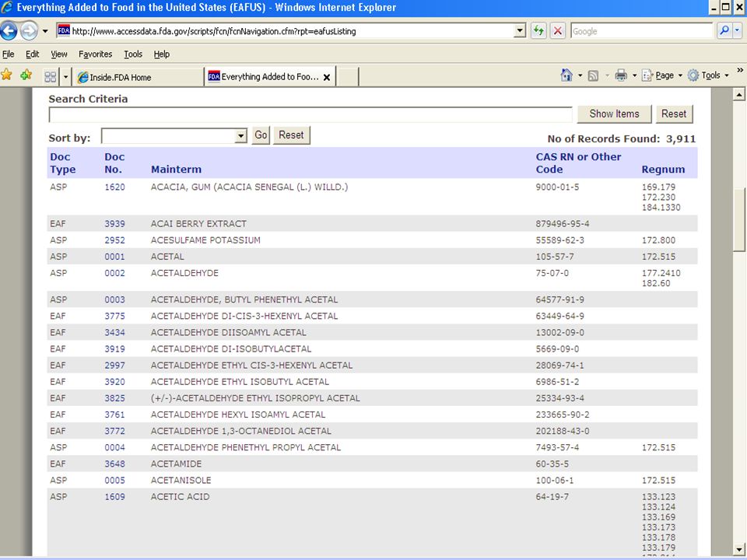Viewport: 747px width, 560px height.
Task: Click the Regnum column header
Action: coord(663,170)
